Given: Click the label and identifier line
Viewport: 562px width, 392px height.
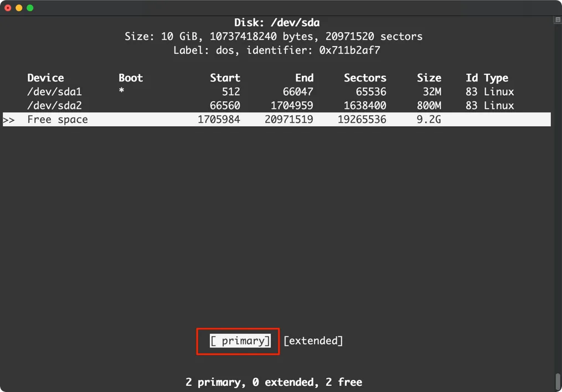Looking at the screenshot, I should (277, 50).
